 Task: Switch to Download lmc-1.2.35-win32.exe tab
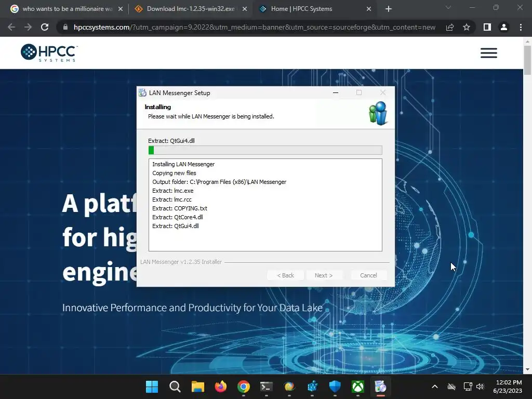pos(190,9)
